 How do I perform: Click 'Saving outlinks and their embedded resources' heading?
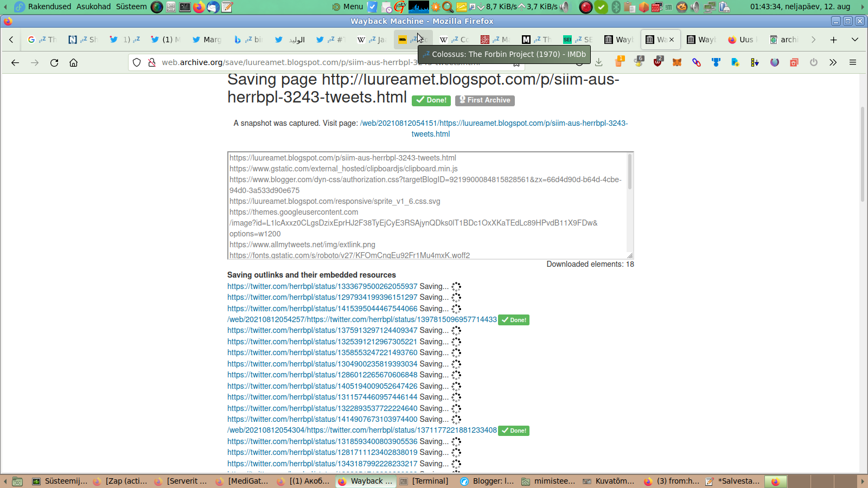pyautogui.click(x=311, y=275)
